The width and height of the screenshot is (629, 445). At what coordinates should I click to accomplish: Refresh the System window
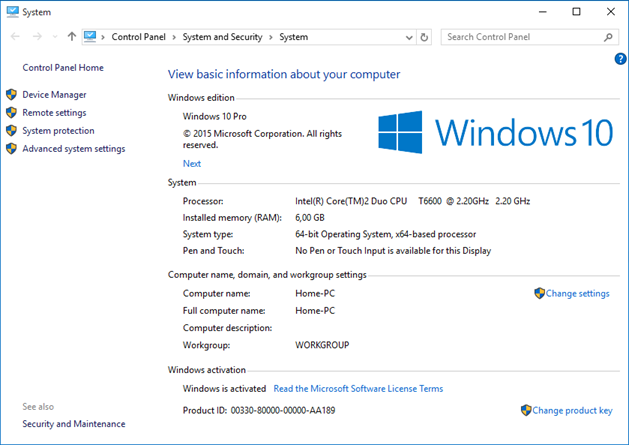[x=424, y=37]
